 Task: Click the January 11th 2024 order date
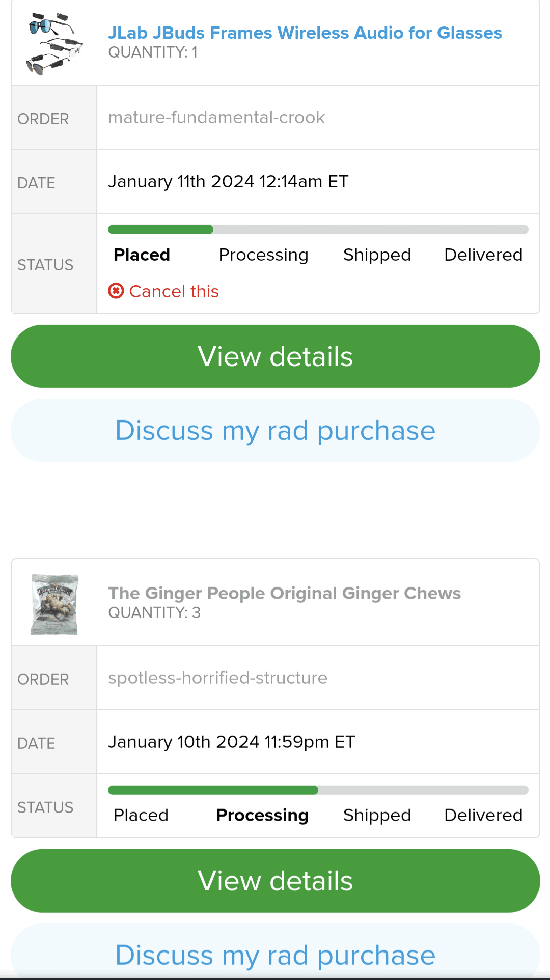[228, 182]
